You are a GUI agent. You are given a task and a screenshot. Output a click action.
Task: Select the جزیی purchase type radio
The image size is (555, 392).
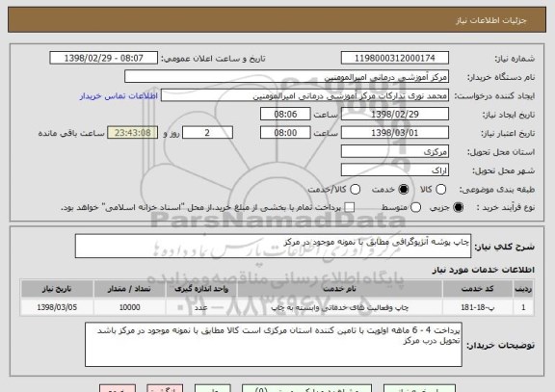click(x=458, y=207)
